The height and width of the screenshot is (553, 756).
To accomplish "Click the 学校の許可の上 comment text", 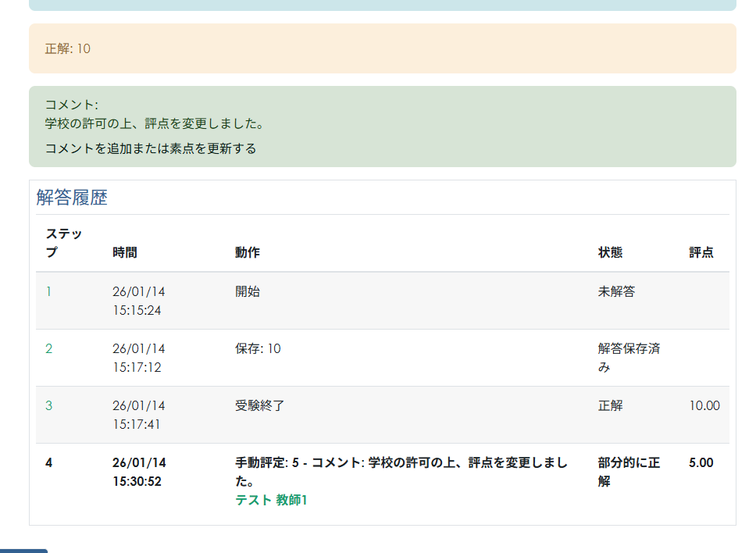I will (x=154, y=123).
